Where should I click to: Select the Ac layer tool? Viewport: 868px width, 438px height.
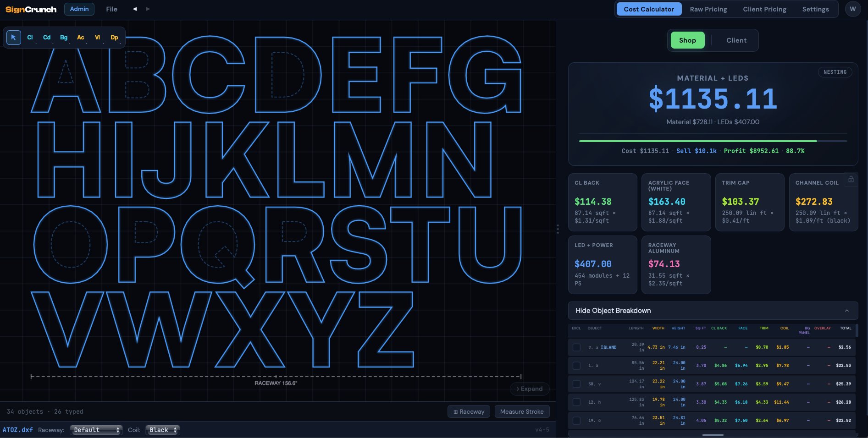pyautogui.click(x=81, y=38)
